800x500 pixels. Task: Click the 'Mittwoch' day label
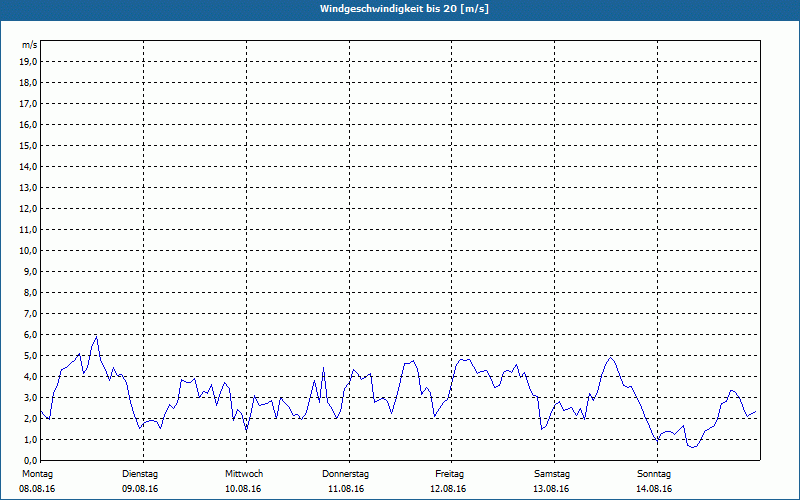244,474
